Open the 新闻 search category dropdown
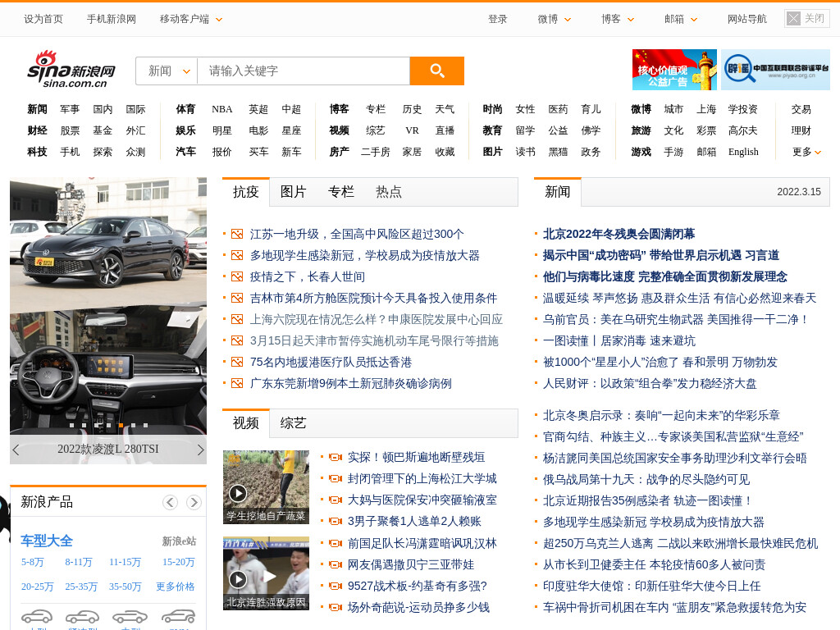 pos(167,71)
